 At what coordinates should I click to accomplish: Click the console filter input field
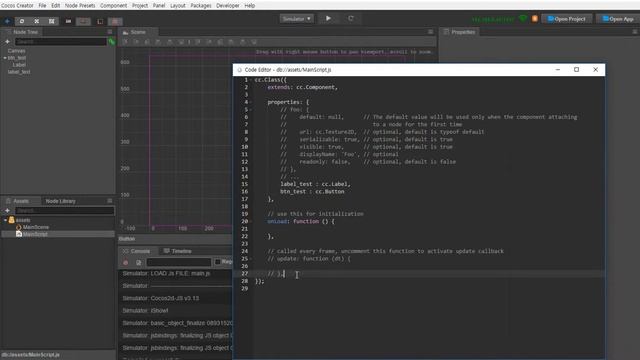pos(179,262)
